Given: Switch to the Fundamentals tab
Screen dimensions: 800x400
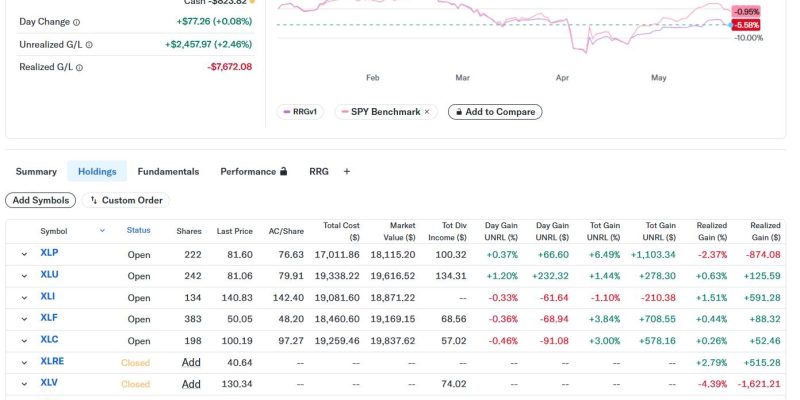Looking at the screenshot, I should tap(168, 171).
